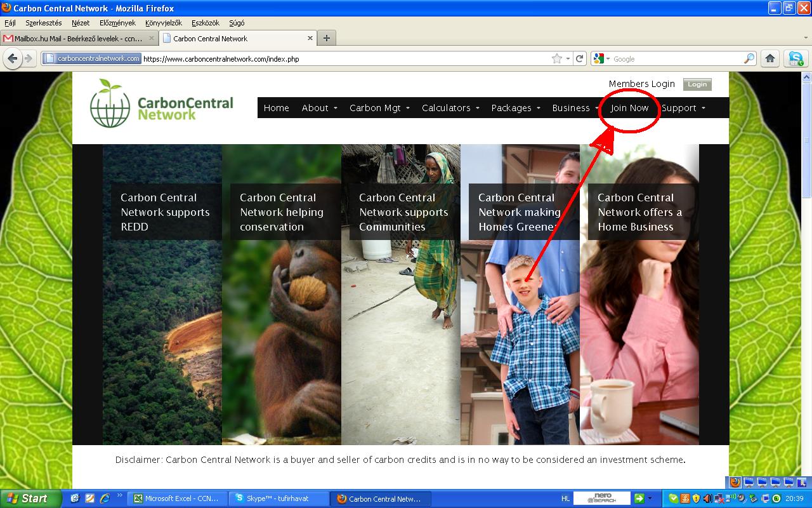Viewport: 812px width, 508px height.
Task: Click the Join Now navigation link
Action: pyautogui.click(x=629, y=108)
